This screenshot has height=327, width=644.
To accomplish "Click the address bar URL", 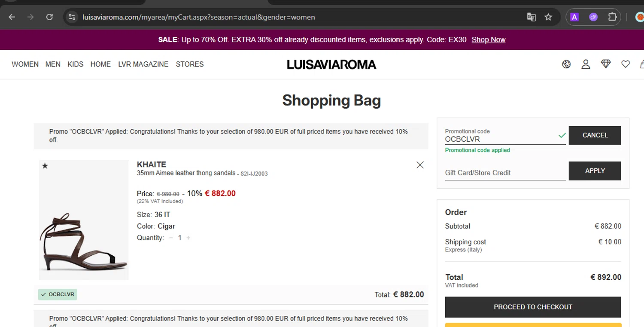I will point(199,17).
